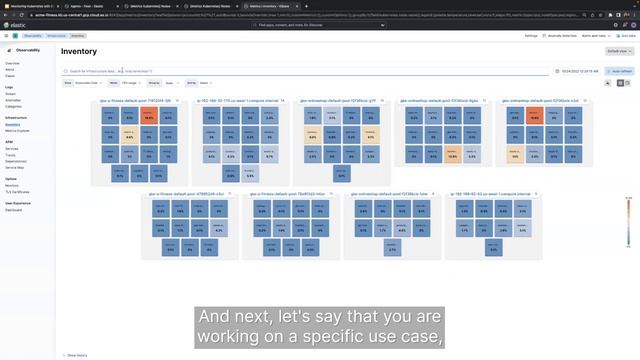The width and height of the screenshot is (640, 360).
Task: Open APM Services in the sidebar
Action: click(x=11, y=149)
